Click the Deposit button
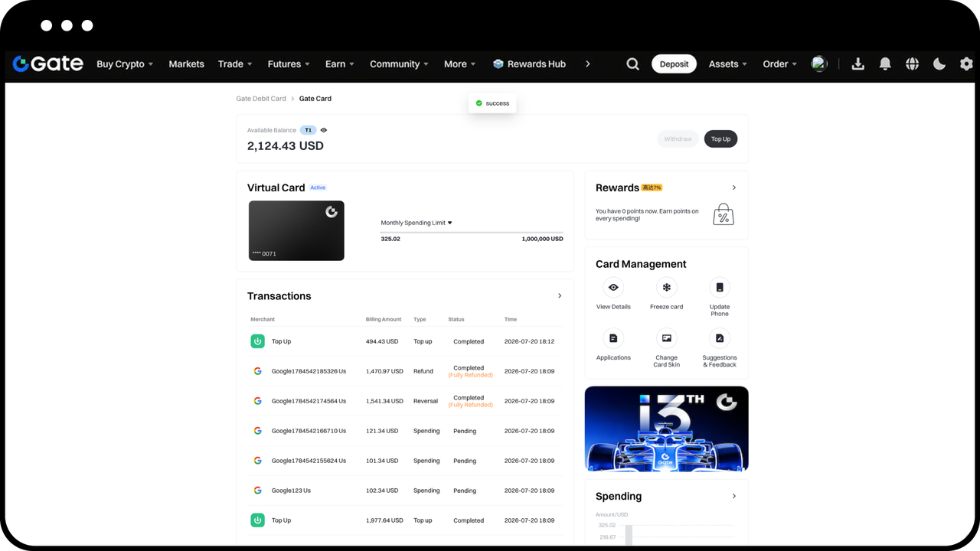Viewport: 980px width, 551px height. point(674,64)
